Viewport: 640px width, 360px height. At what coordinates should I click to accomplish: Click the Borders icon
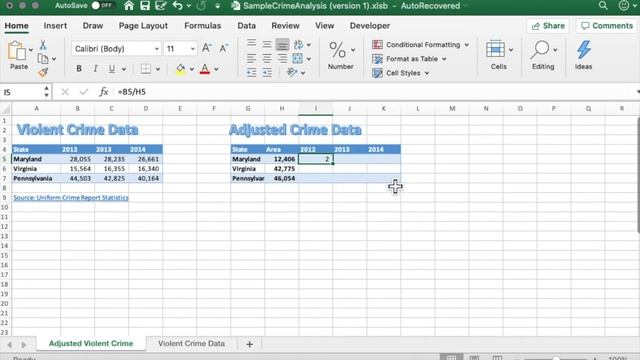pos(146,69)
